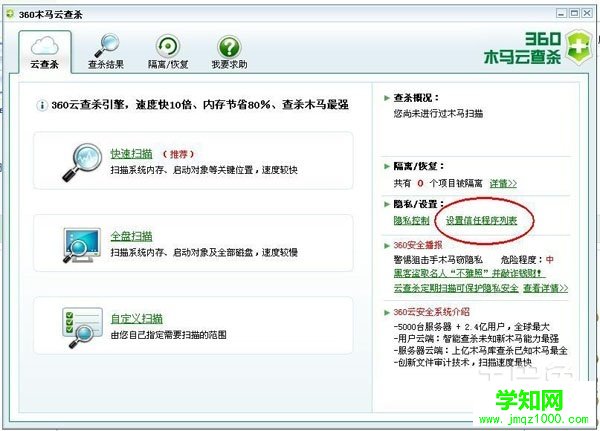Start 快速扫描 quick scan
The height and width of the screenshot is (431, 600).
131,153
